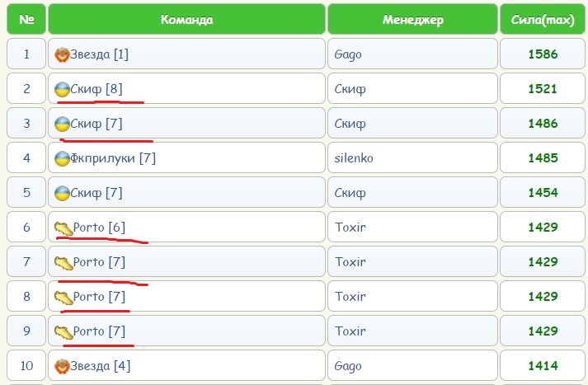Click the boot icon in row 9
This screenshot has height=385, width=588.
(x=64, y=331)
